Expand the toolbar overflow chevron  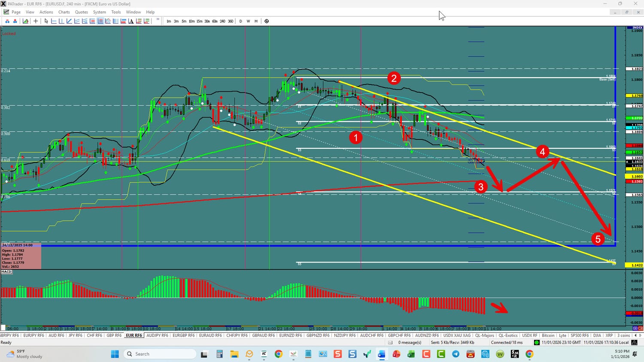[x=158, y=20]
